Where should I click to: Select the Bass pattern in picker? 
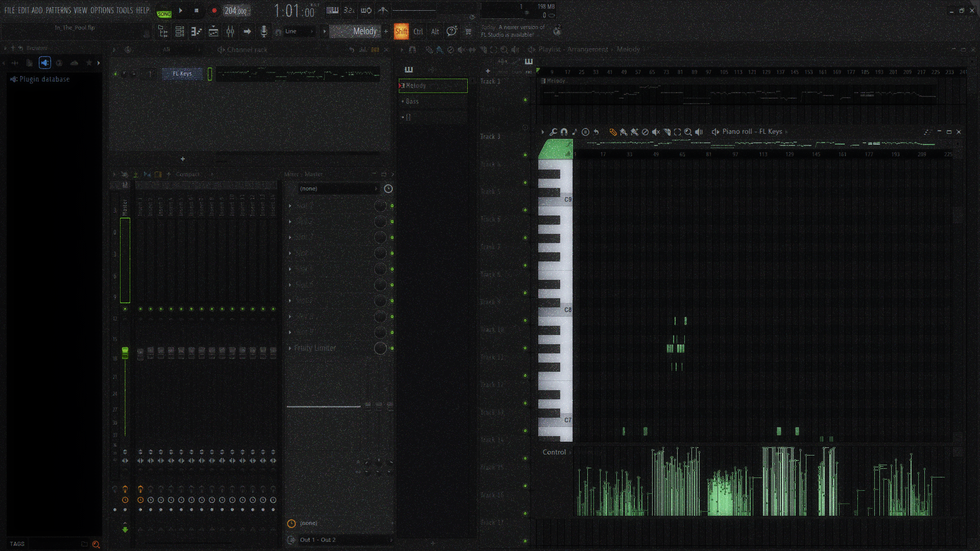[433, 102]
